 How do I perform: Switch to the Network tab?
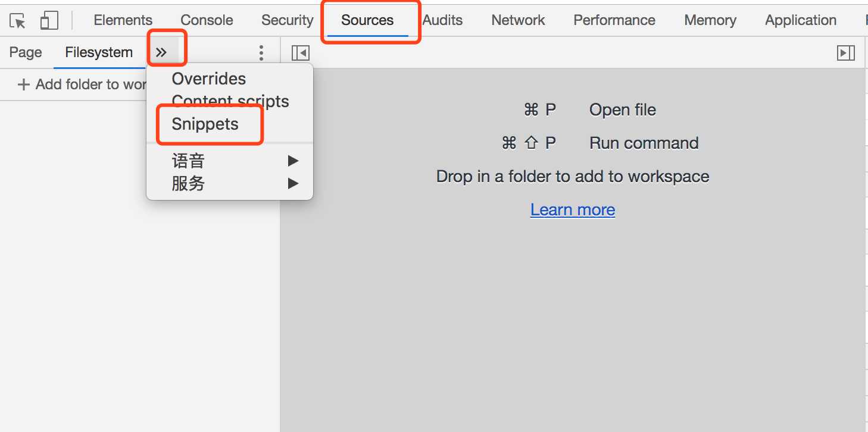point(518,20)
